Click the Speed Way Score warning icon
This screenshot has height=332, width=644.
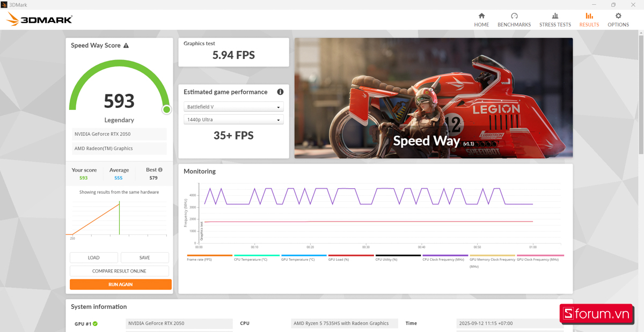(126, 46)
